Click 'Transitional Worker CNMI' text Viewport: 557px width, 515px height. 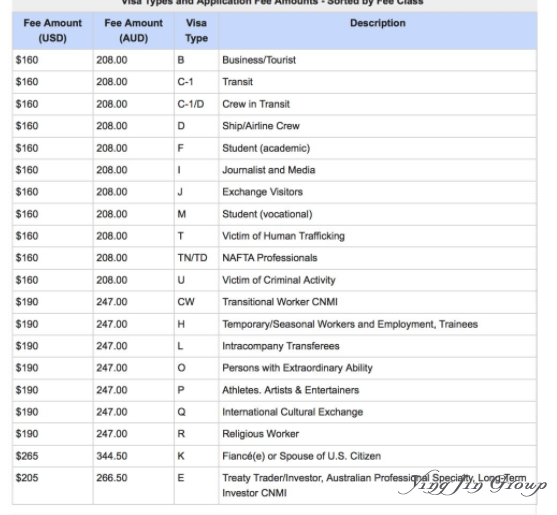coord(280,302)
